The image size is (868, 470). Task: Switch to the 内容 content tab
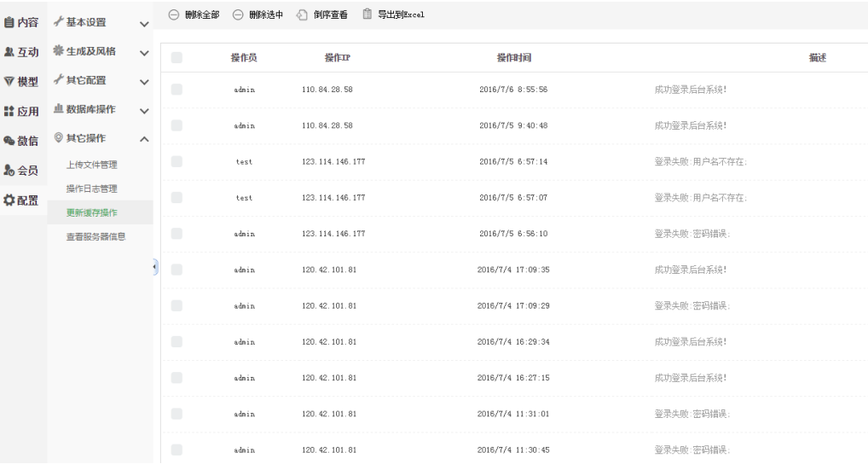[21, 22]
